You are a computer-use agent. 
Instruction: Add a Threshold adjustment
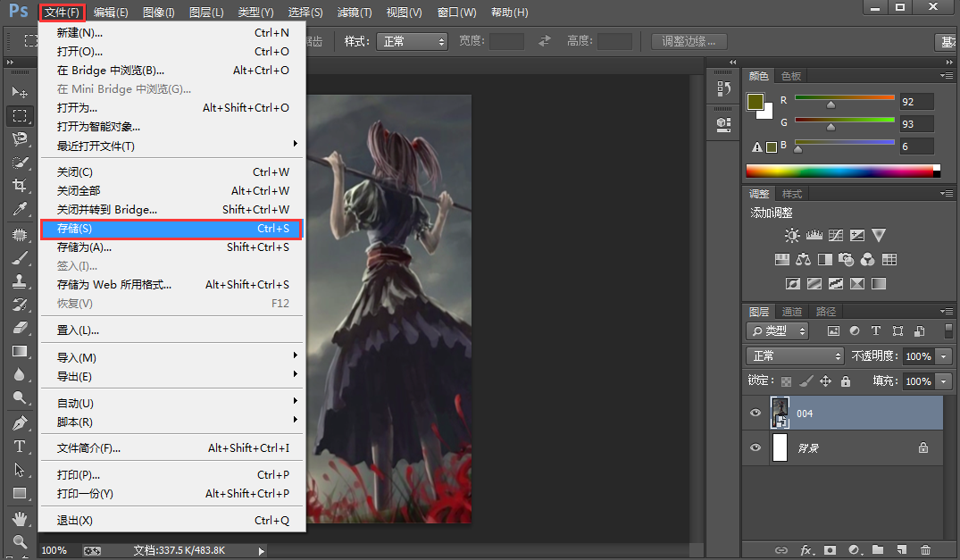[x=836, y=283]
